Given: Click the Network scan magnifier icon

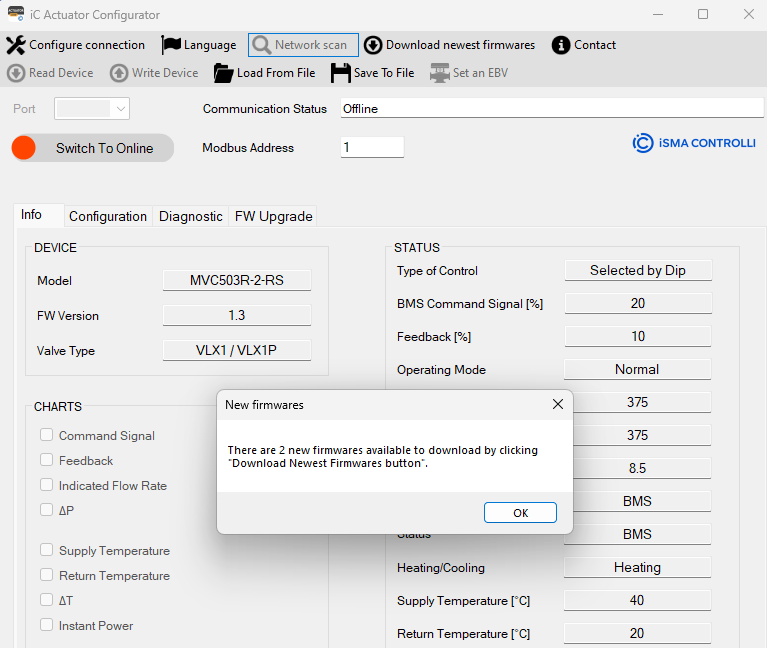Looking at the screenshot, I should [x=262, y=45].
